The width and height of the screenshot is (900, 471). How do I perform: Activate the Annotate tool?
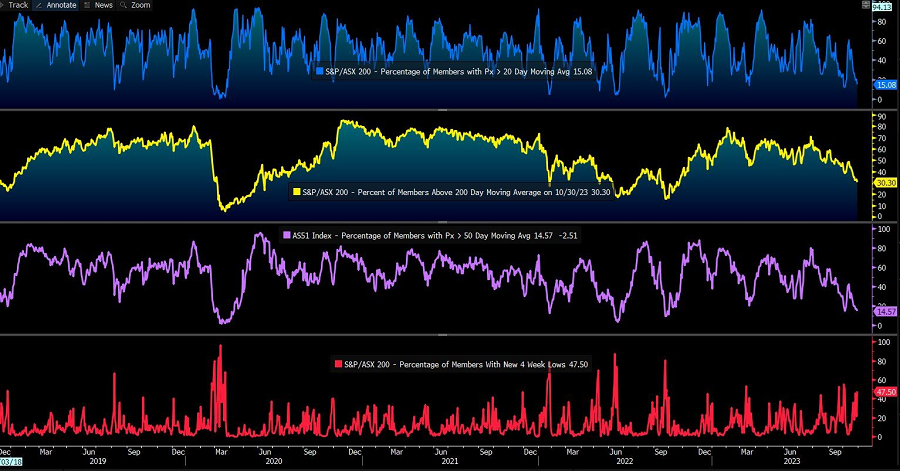point(60,5)
